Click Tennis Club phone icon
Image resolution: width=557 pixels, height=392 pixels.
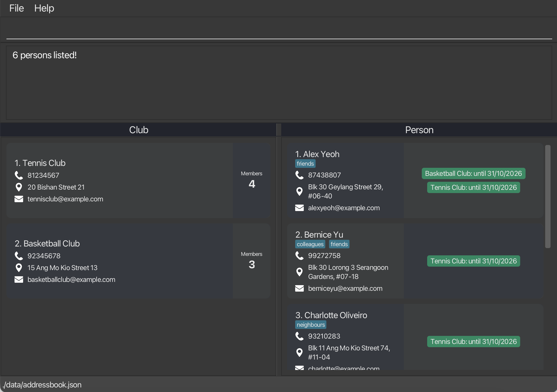click(19, 175)
